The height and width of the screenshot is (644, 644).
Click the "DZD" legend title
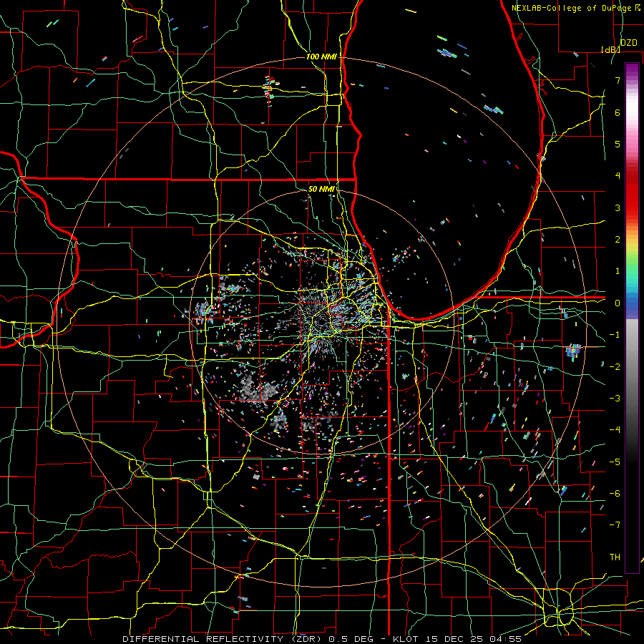(x=628, y=43)
